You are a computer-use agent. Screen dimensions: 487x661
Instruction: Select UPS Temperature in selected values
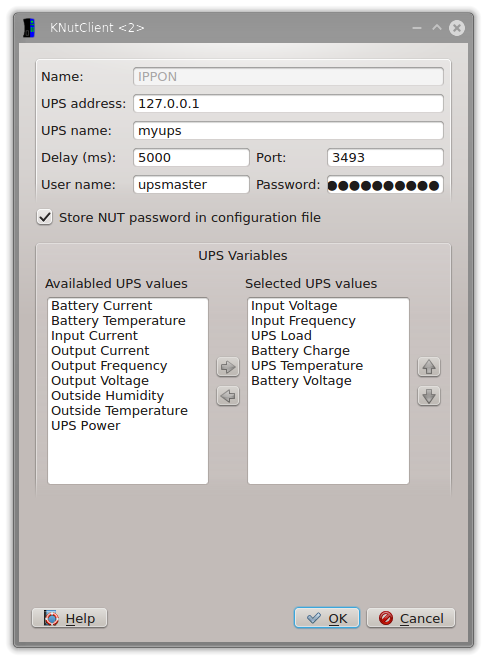pyautogui.click(x=328, y=365)
